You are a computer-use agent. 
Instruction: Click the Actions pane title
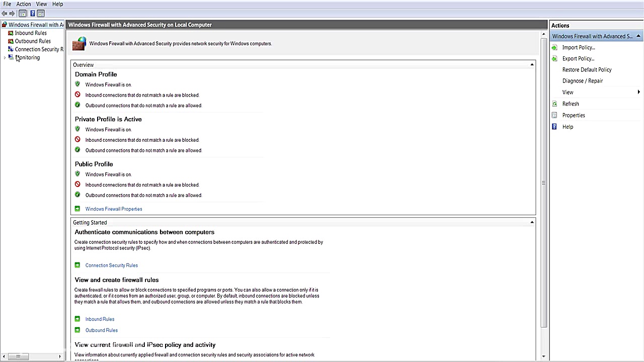560,25
